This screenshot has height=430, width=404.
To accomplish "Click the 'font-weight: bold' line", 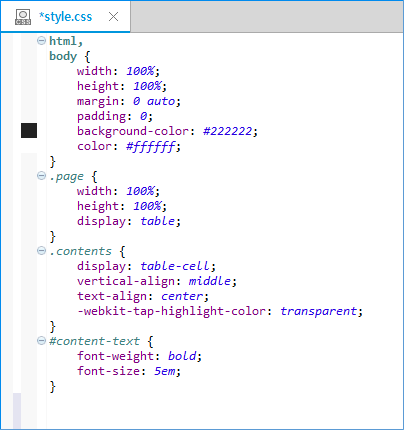I will click(x=139, y=356).
